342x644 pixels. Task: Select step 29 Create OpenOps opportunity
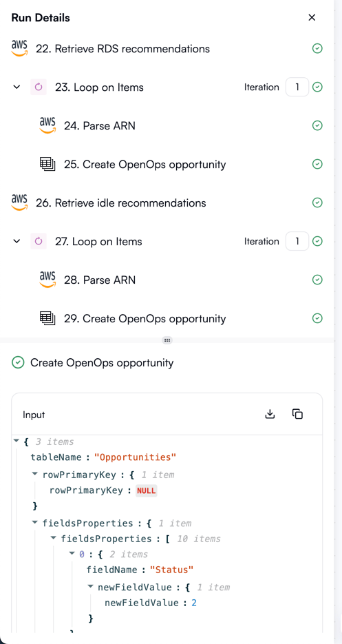tap(145, 319)
